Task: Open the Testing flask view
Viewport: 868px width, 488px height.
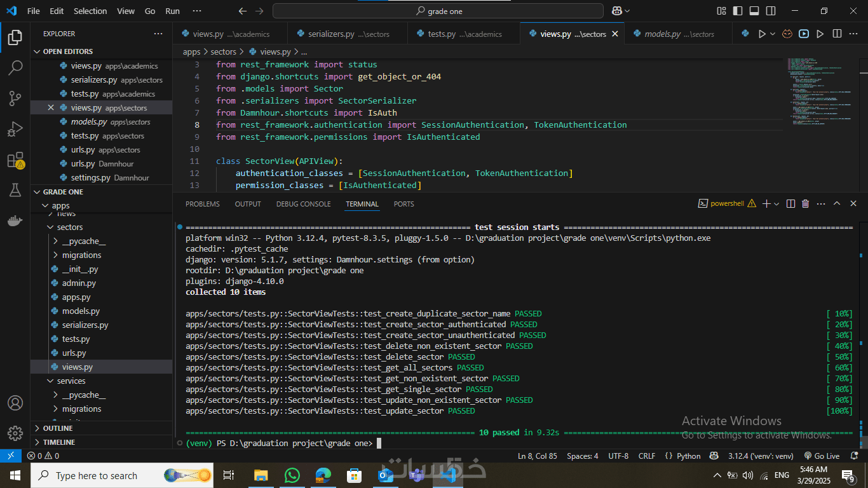Action: [x=15, y=191]
